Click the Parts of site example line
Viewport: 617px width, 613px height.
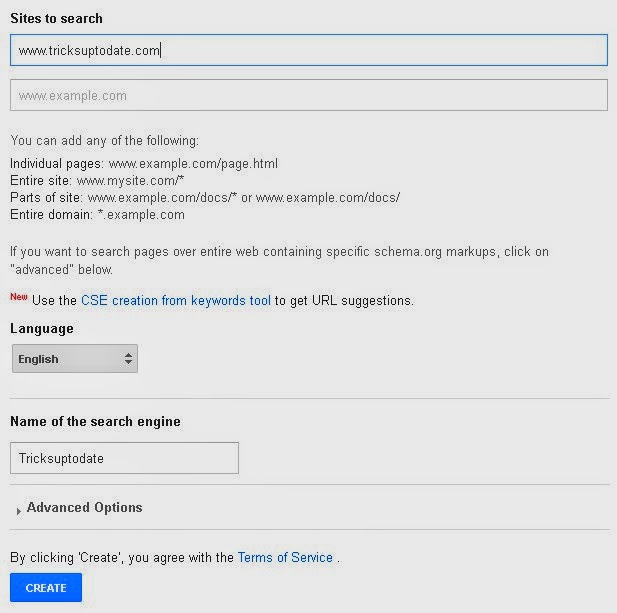(205, 198)
